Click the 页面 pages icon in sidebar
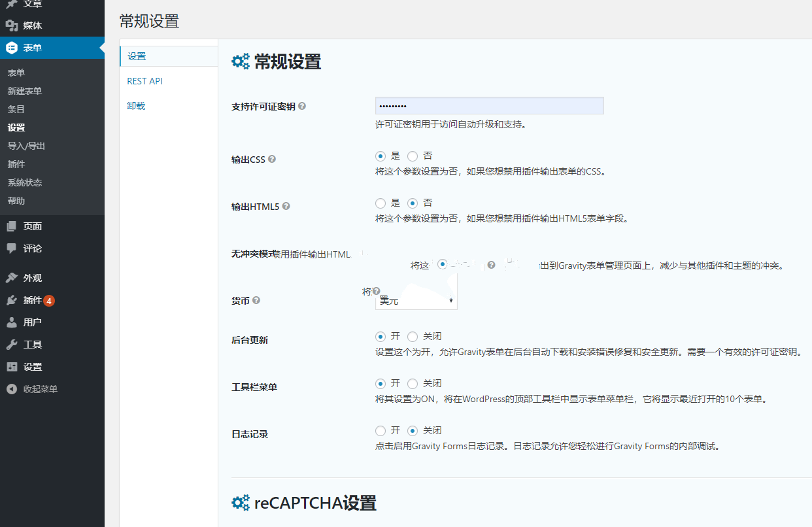 [11, 226]
